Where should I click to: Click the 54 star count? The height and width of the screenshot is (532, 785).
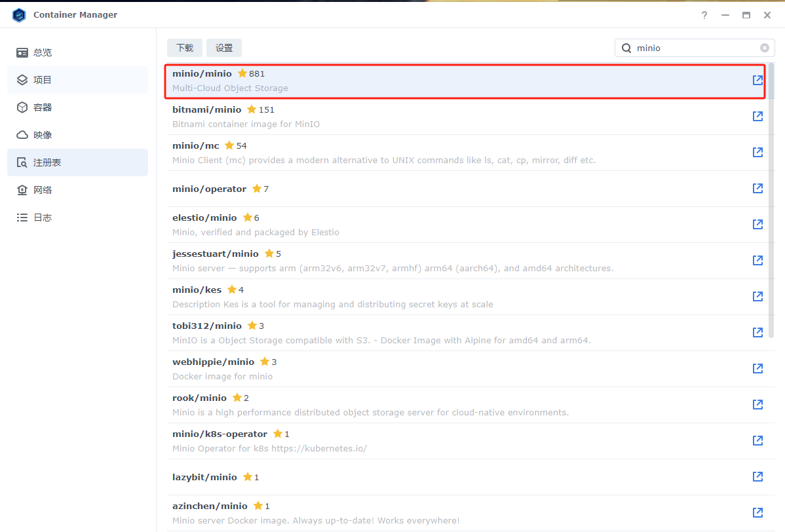[241, 145]
